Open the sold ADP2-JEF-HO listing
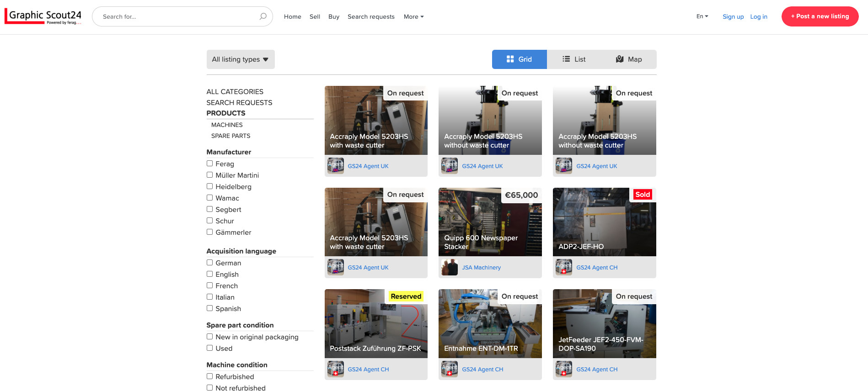 pyautogui.click(x=605, y=222)
